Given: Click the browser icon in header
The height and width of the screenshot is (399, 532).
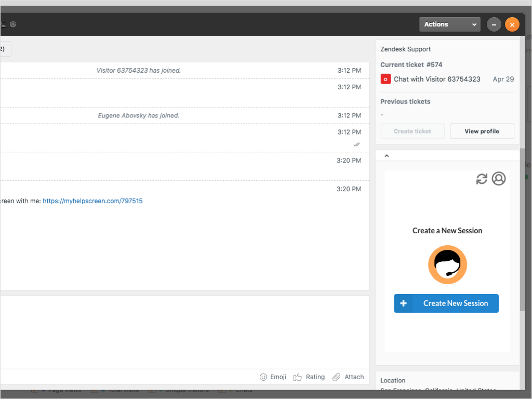Looking at the screenshot, I should pos(14,24).
